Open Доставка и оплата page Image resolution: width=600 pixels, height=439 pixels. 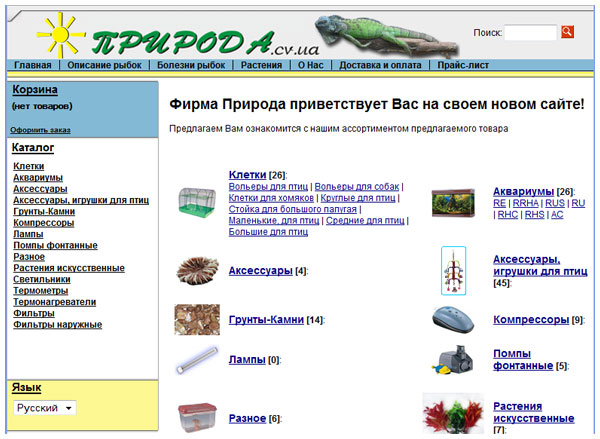click(x=380, y=65)
